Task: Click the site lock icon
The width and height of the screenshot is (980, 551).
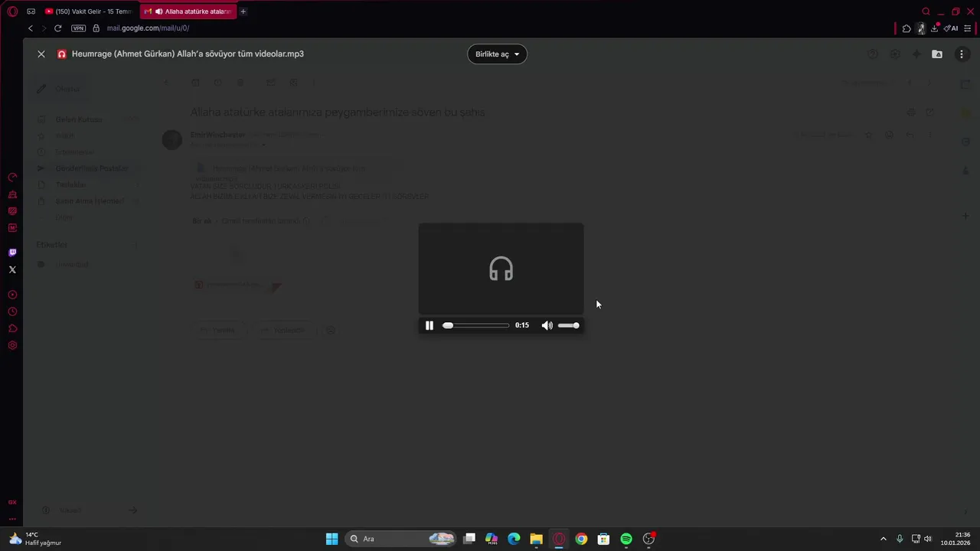Action: coord(96,28)
